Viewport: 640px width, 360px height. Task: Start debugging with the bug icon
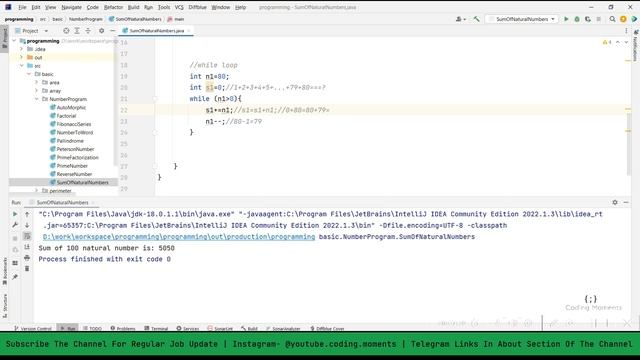point(577,19)
